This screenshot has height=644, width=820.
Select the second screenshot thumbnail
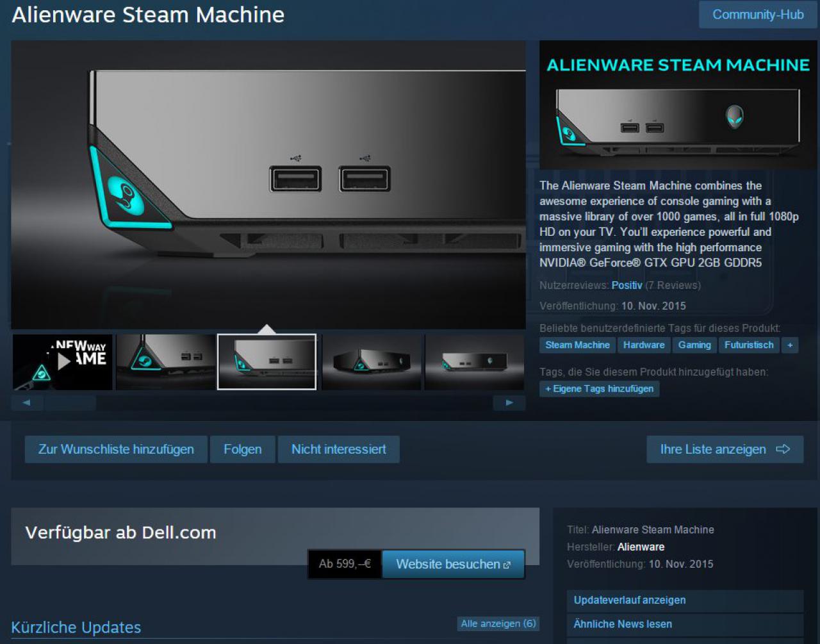coord(166,361)
